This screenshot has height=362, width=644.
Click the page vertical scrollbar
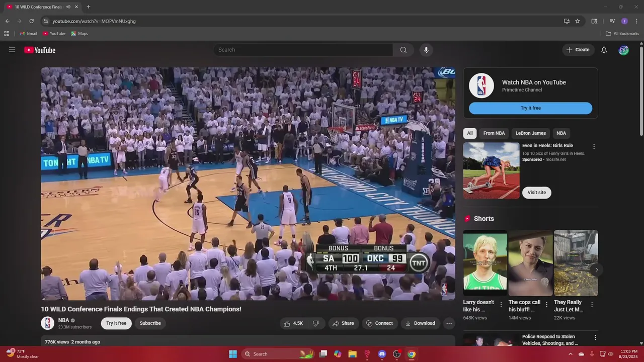[x=641, y=90]
